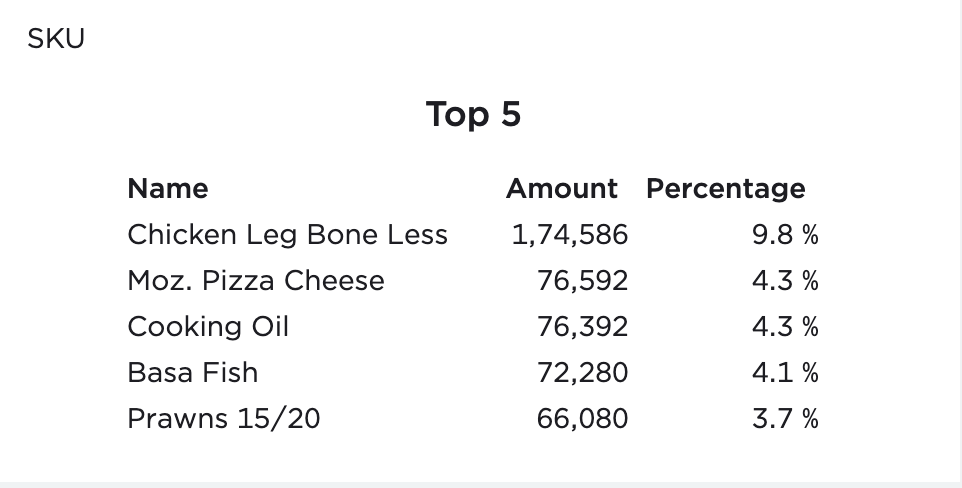This screenshot has width=962, height=488.
Task: Click amount 72,280 for Basa Fish
Action: point(582,373)
